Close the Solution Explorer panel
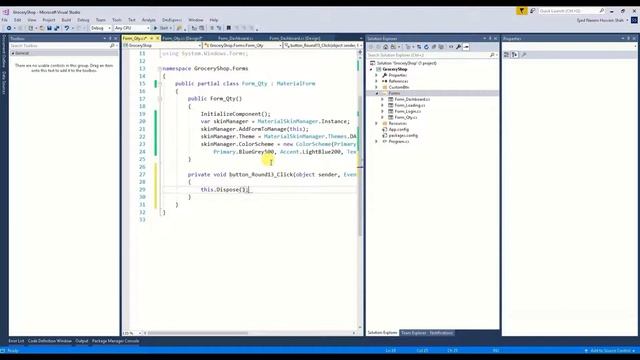Viewport: 640px width, 360px height. coord(496,38)
